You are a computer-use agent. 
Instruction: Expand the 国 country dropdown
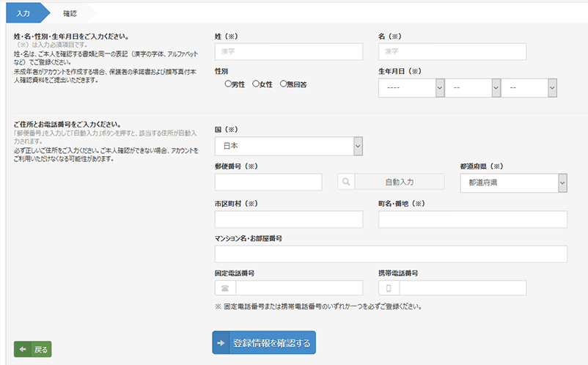(x=289, y=146)
